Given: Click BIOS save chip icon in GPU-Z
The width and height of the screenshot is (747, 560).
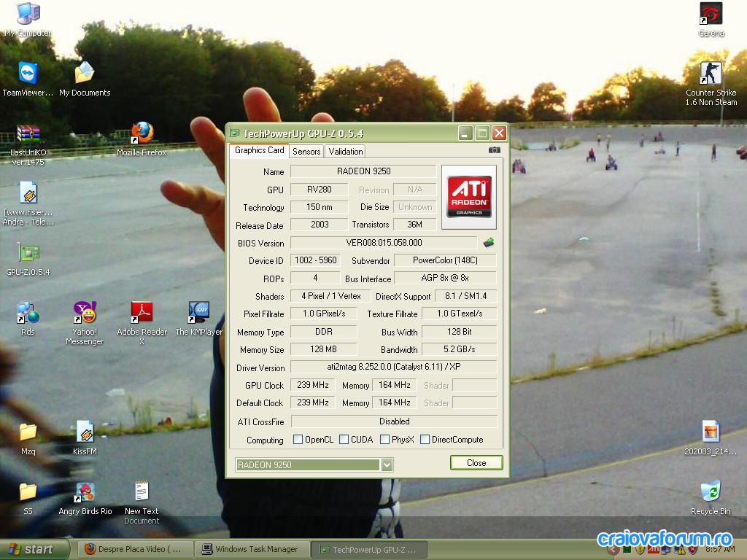Looking at the screenshot, I should [489, 242].
